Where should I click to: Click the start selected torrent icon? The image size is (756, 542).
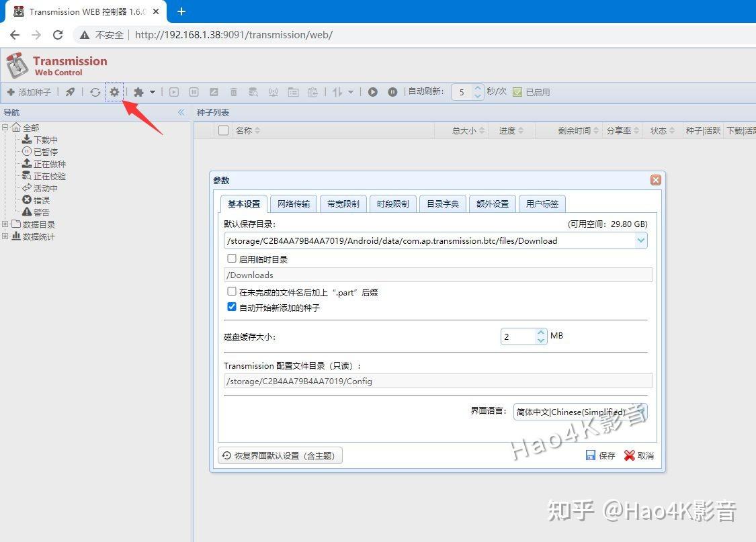[x=174, y=91]
